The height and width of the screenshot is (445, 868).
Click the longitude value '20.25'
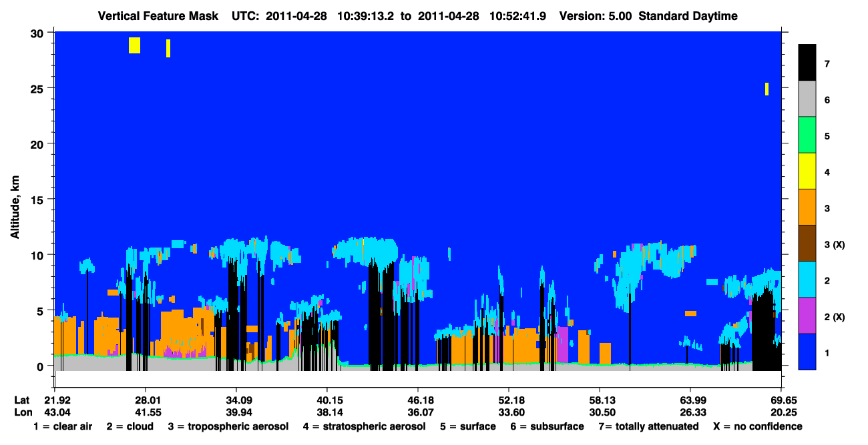[781, 412]
